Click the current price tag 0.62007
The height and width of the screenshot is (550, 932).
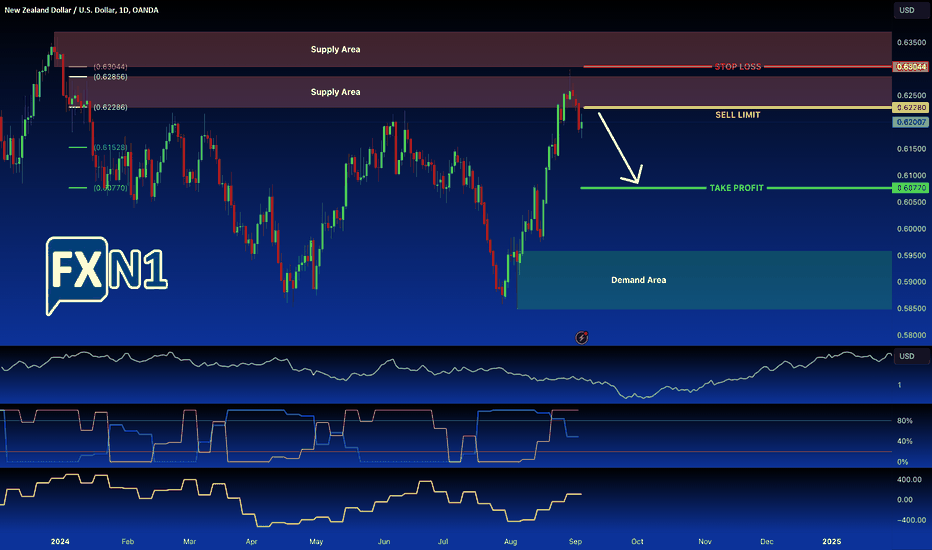(x=911, y=122)
